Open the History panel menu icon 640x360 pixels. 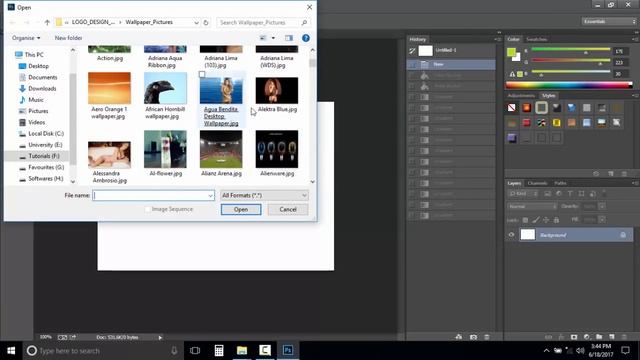(x=498, y=39)
